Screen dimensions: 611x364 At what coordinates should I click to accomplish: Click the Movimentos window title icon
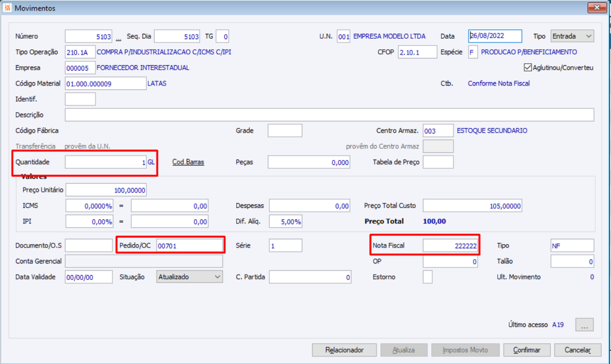(7, 8)
